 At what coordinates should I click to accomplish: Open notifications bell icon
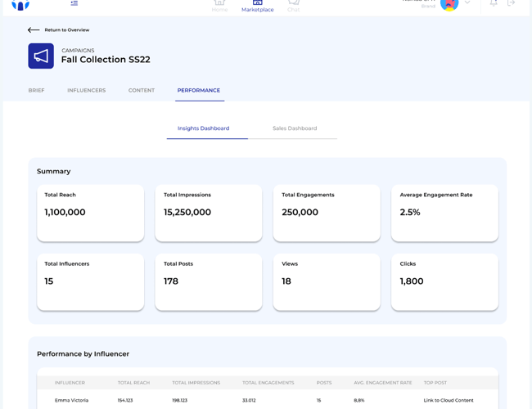(x=494, y=3)
